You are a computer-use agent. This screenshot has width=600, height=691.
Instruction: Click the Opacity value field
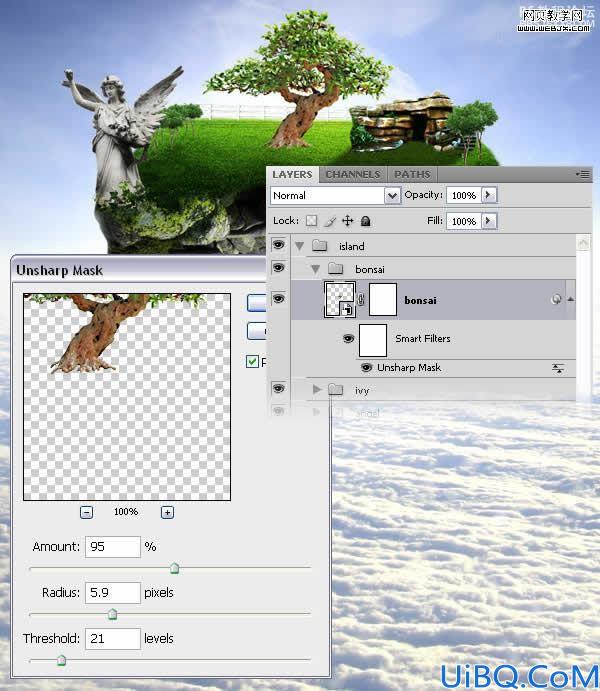point(464,195)
